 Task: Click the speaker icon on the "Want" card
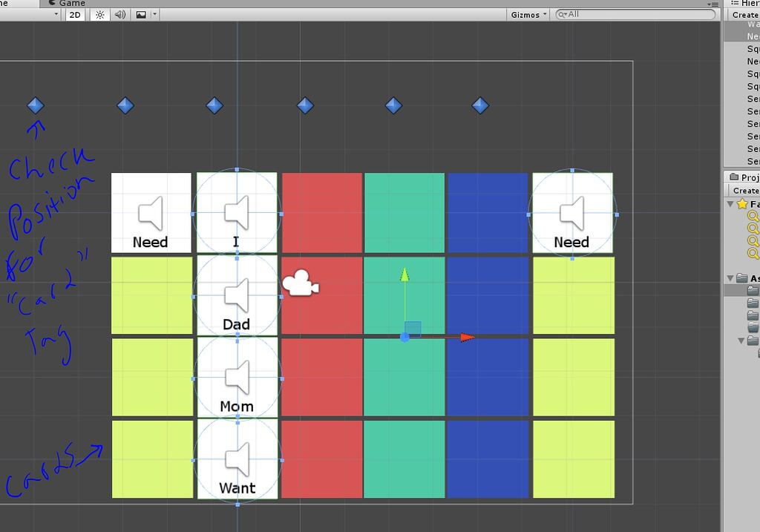[x=237, y=459]
